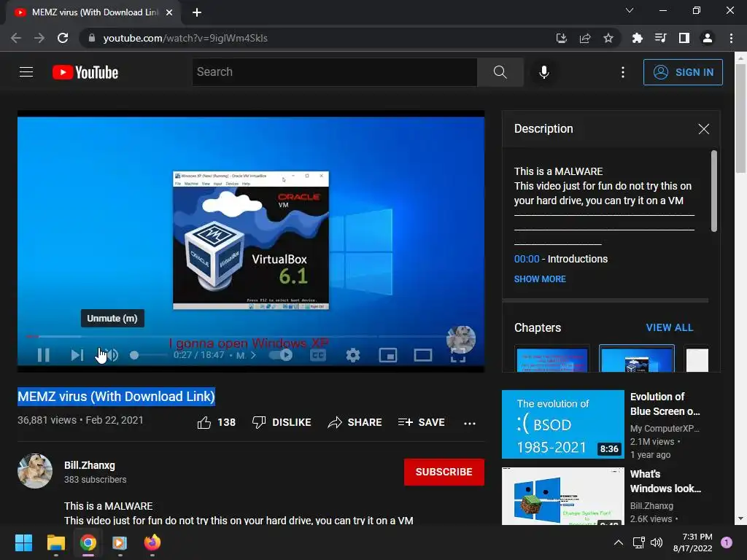Jump to 00:00 Introductions timestamp
747x560 pixels.
pos(527,259)
